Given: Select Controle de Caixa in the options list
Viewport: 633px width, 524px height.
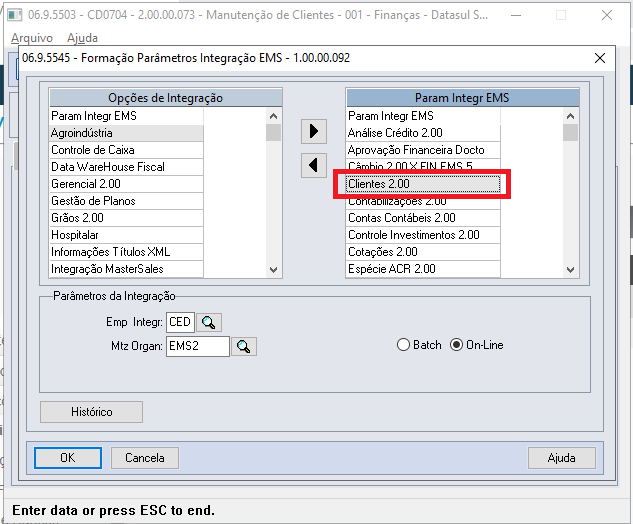Looking at the screenshot, I should click(x=126, y=150).
